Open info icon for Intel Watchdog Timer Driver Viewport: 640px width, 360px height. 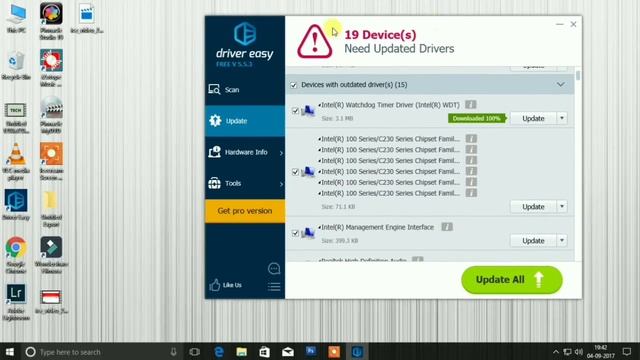(471, 105)
